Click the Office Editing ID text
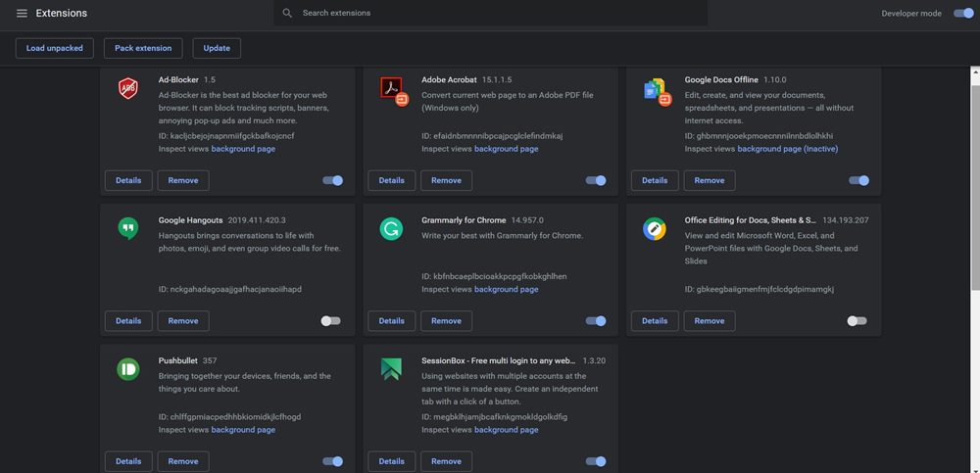 [x=759, y=290]
